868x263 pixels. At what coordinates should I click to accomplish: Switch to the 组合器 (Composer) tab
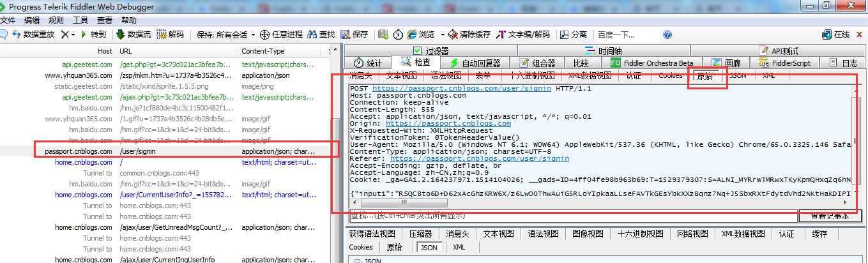537,63
